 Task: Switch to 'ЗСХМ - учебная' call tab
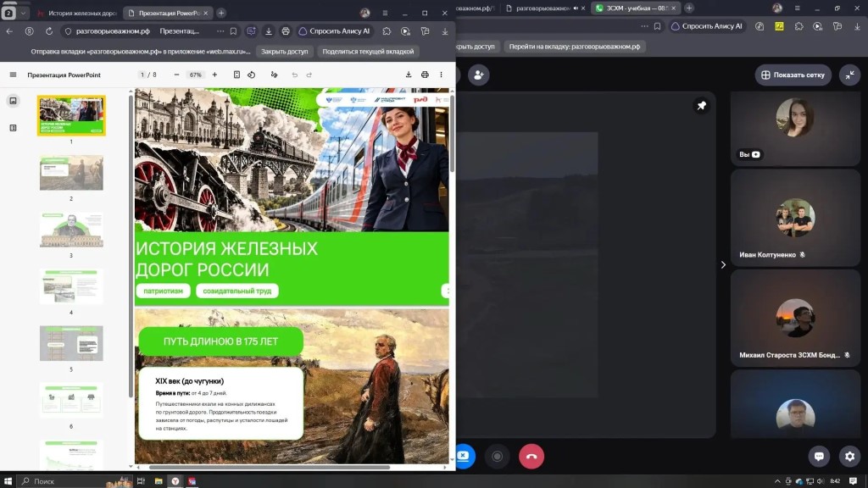pyautogui.click(x=636, y=8)
